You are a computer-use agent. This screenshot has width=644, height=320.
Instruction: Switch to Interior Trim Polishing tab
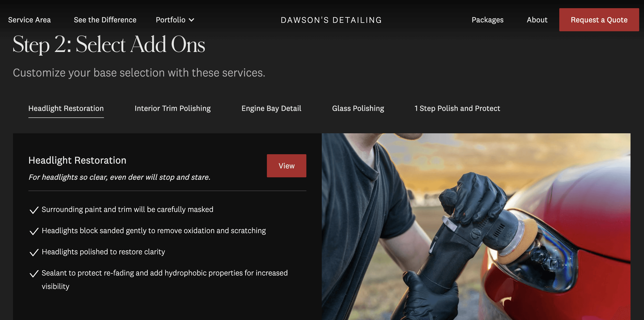tap(173, 109)
